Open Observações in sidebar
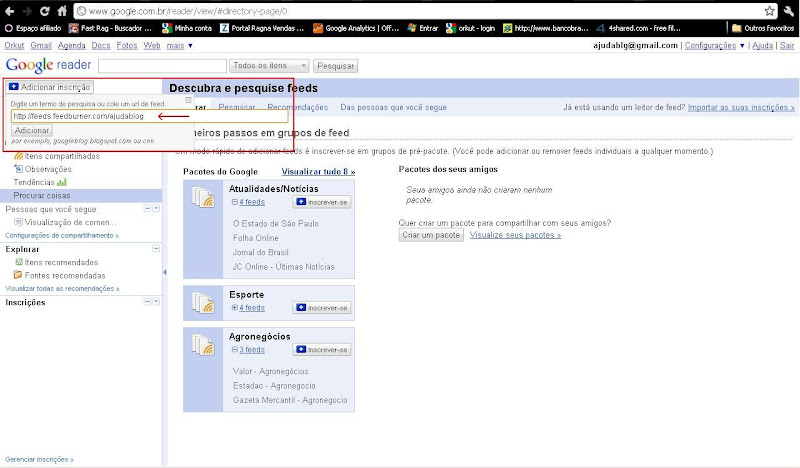The width and height of the screenshot is (800, 468). click(x=43, y=169)
